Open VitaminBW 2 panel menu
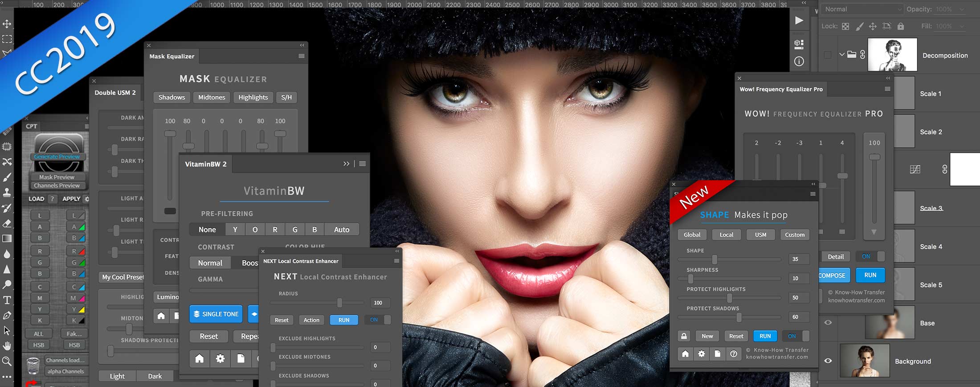The width and height of the screenshot is (980, 387). tap(363, 164)
